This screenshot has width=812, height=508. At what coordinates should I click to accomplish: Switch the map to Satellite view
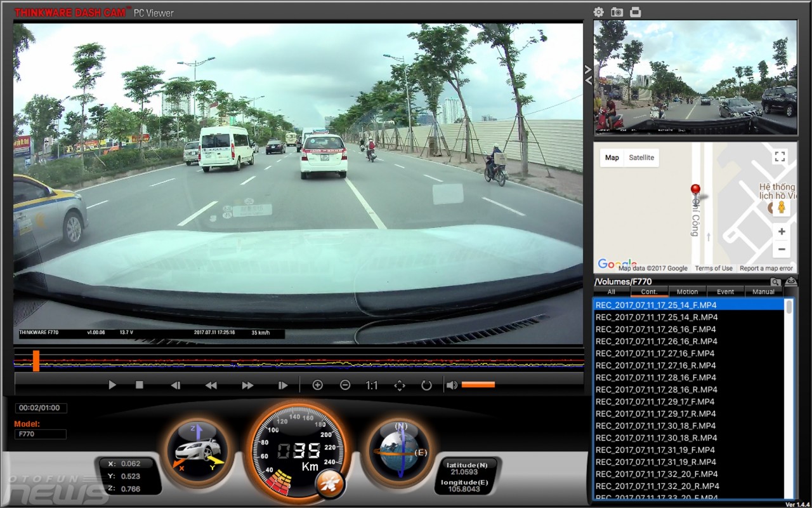(x=641, y=157)
